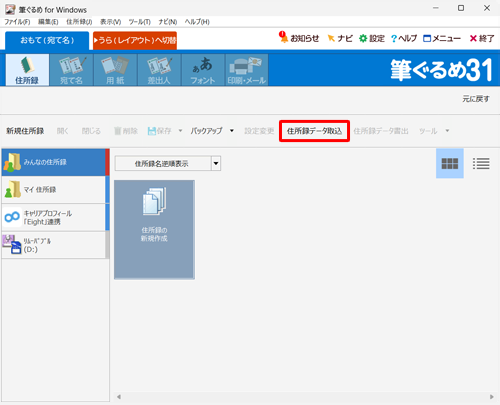Switch to うら(レイアウト) side
This screenshot has width=500, height=405.
tap(135, 40)
